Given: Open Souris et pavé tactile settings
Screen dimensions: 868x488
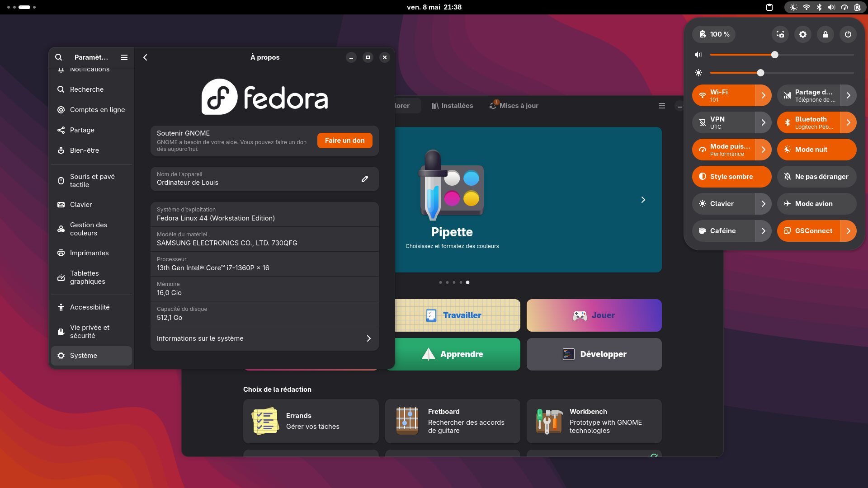Looking at the screenshot, I should [x=91, y=181].
